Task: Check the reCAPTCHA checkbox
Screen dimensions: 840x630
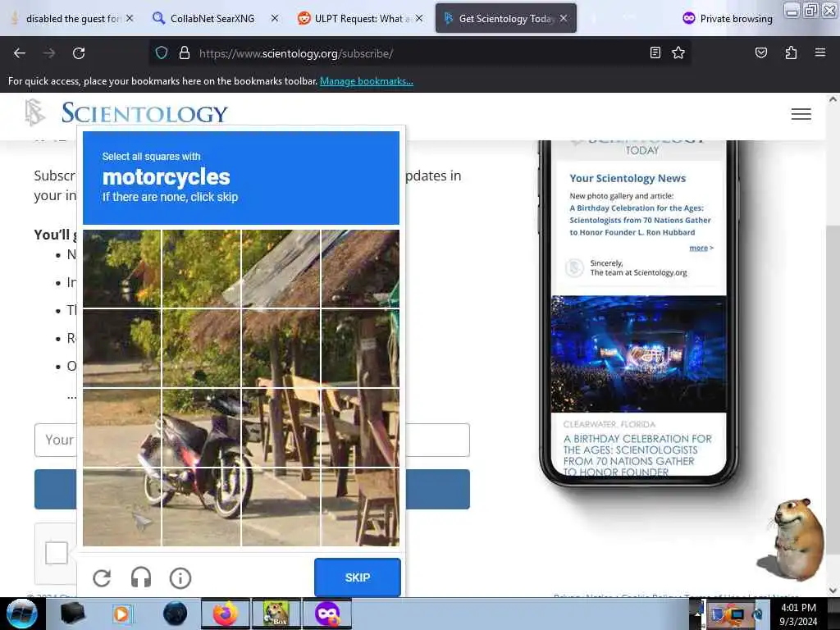Action: 57,553
